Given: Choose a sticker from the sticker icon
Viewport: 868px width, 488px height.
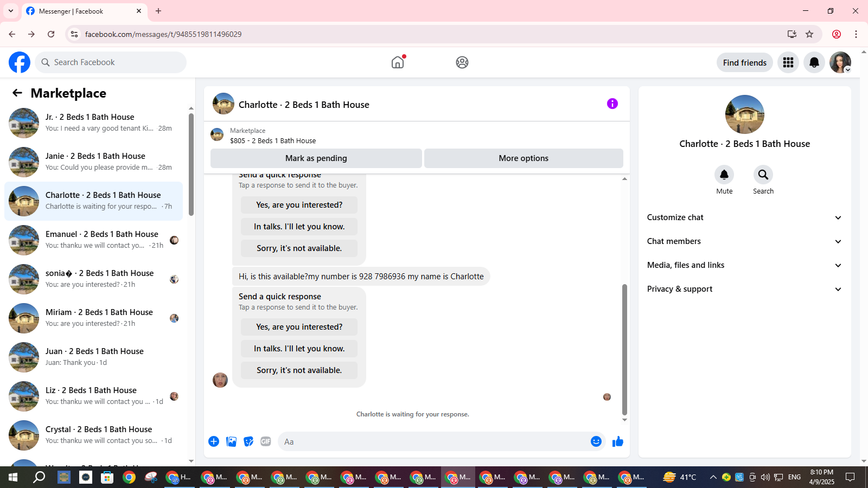Looking at the screenshot, I should tap(248, 441).
